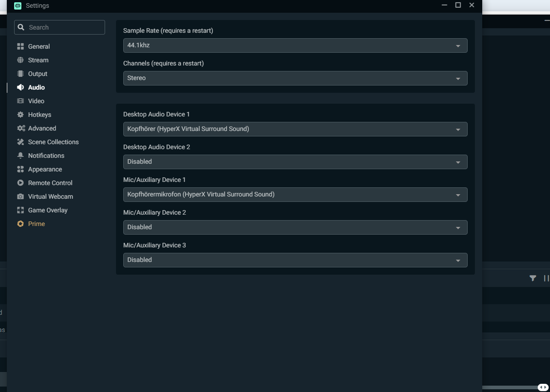Click the Hotkeys gear icon
The height and width of the screenshot is (392, 550).
tap(20, 115)
